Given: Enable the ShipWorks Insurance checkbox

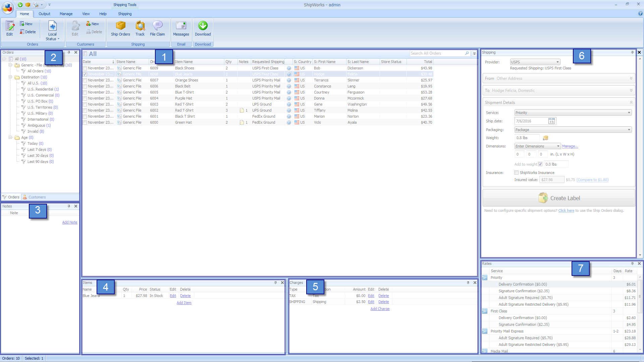Looking at the screenshot, I should coord(517,173).
